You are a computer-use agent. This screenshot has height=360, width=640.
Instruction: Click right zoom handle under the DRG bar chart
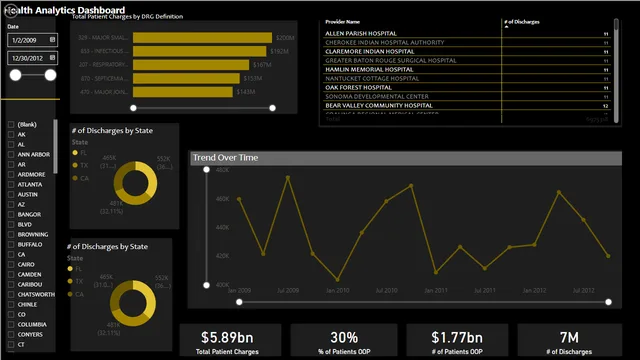pyautogui.click(x=273, y=108)
